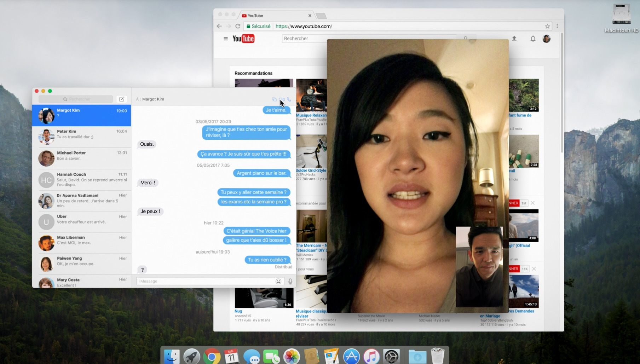Click the 'Je t'aime.' message bubble
This screenshot has width=640, height=364.
tap(276, 110)
